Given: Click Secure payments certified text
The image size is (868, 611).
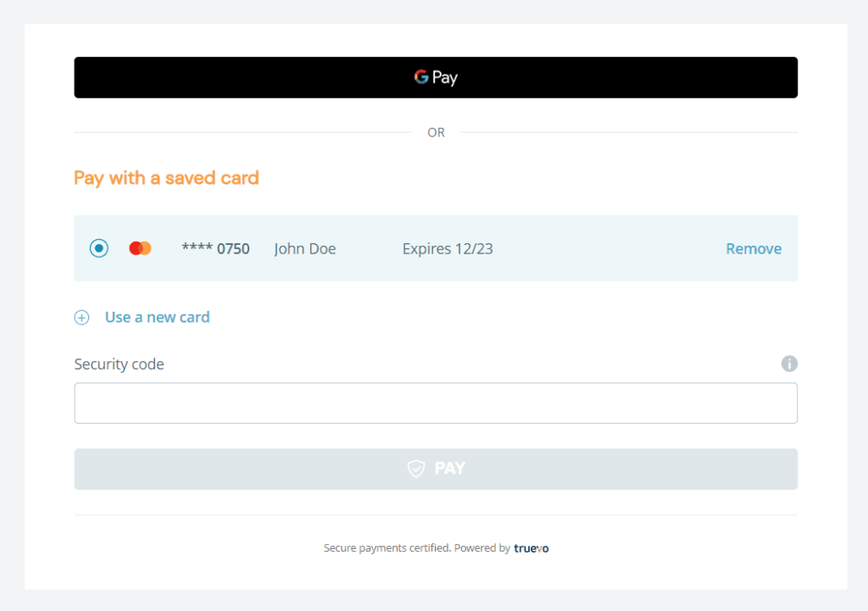Looking at the screenshot, I should tap(387, 548).
